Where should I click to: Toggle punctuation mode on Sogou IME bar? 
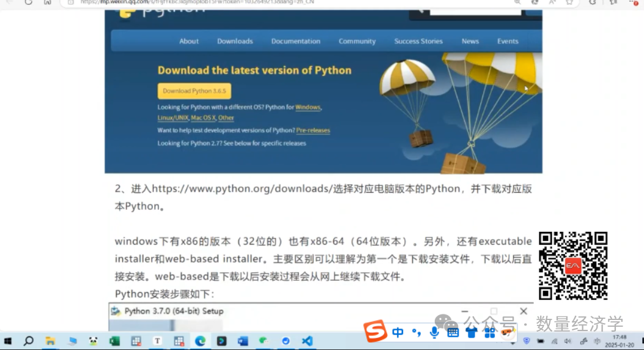coord(416,332)
